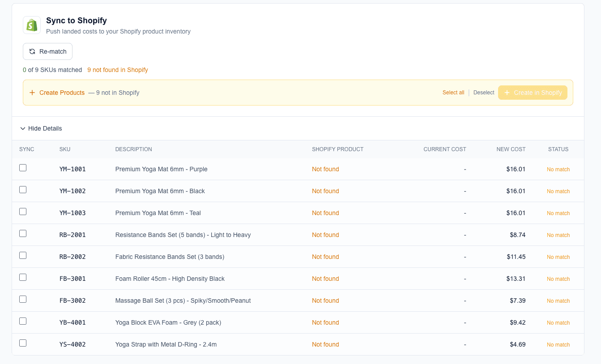Click the $8.74 new cost value
Screen dimensions: 601x364
tap(518, 235)
